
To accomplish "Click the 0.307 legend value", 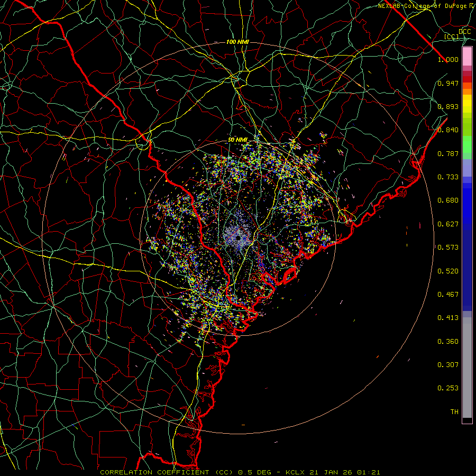I will (x=448, y=365).
